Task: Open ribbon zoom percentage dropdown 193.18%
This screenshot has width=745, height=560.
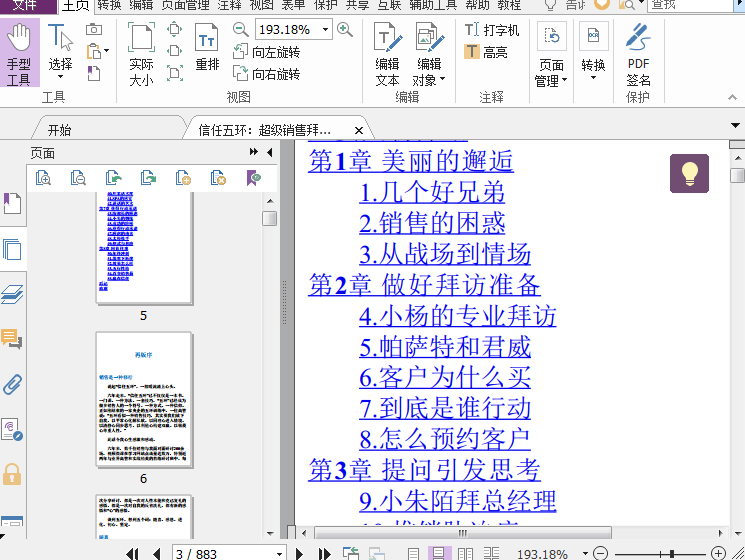Action: (x=325, y=29)
